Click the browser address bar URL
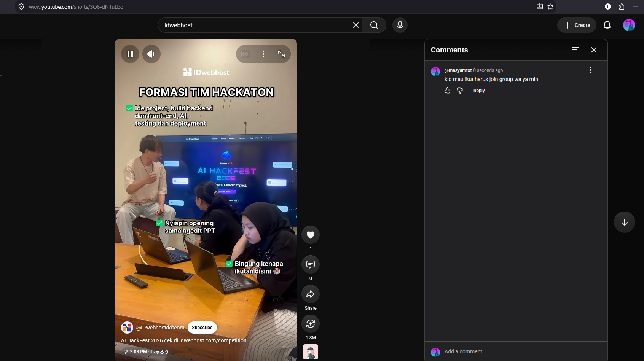The image size is (644, 361). (x=76, y=7)
